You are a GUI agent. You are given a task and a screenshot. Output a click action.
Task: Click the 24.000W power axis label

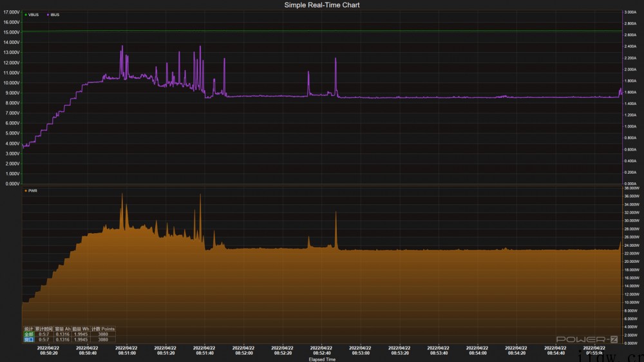[x=631, y=245]
